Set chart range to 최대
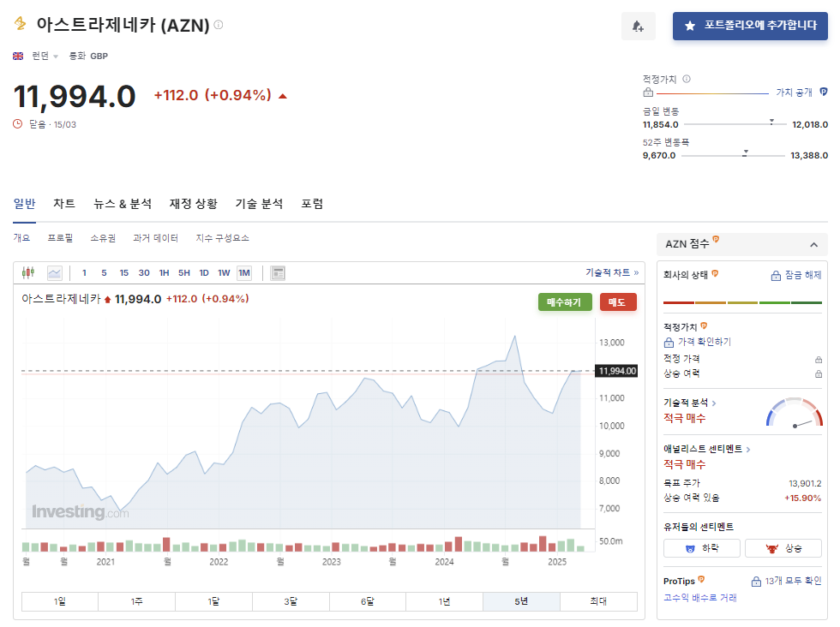Image resolution: width=840 pixels, height=627 pixels. tap(598, 601)
